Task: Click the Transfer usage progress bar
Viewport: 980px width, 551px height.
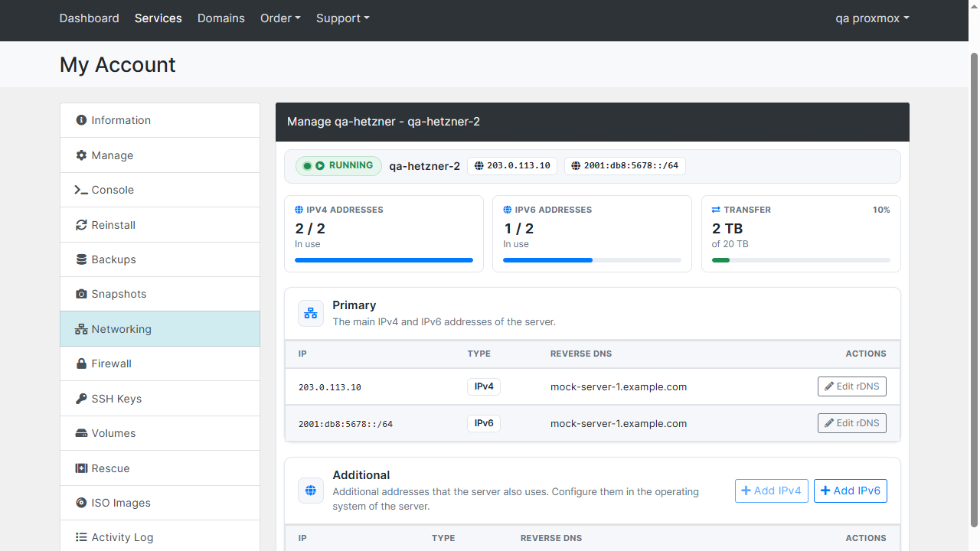Action: (x=801, y=260)
